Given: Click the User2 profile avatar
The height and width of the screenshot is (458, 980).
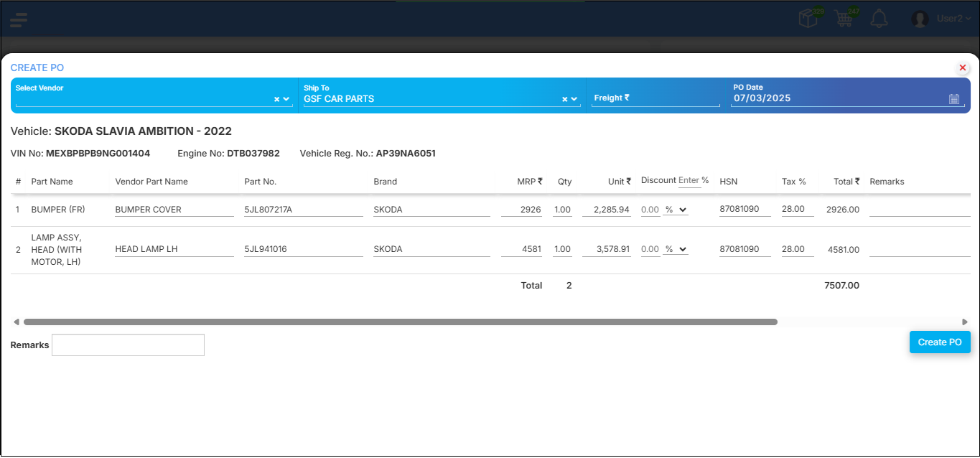Looking at the screenshot, I should (x=920, y=19).
